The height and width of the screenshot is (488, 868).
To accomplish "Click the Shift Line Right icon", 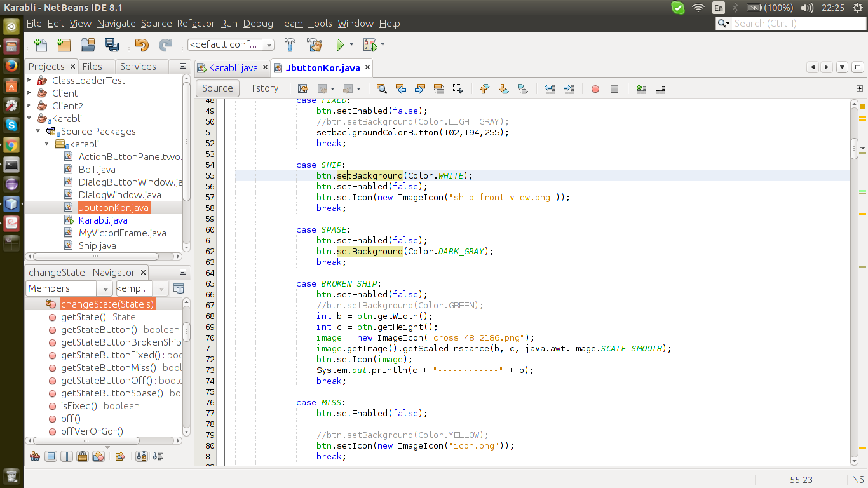I will click(569, 89).
